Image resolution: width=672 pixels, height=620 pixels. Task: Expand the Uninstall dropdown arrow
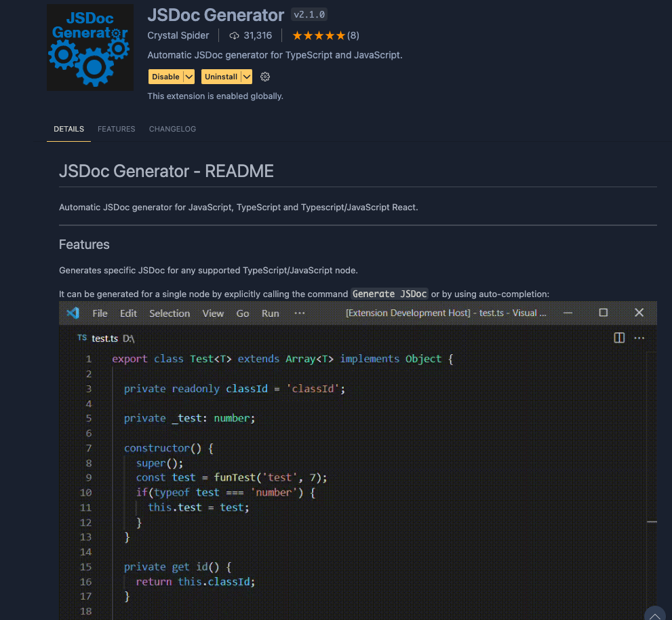click(x=246, y=77)
